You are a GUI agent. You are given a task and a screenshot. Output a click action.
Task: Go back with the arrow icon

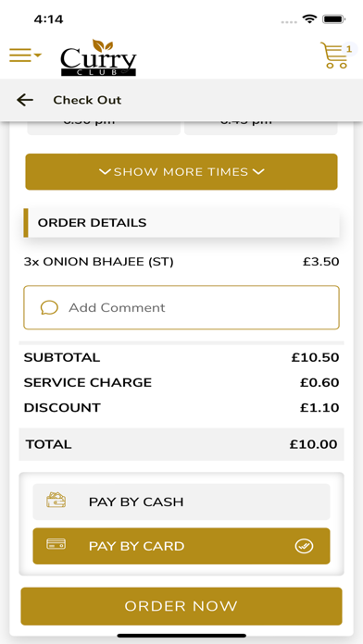coord(25,100)
